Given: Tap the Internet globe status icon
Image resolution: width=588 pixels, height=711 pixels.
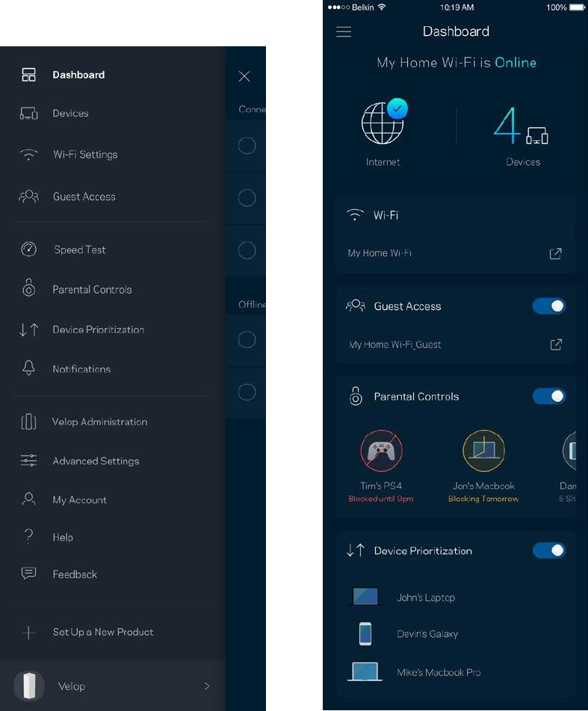Looking at the screenshot, I should point(384,122).
